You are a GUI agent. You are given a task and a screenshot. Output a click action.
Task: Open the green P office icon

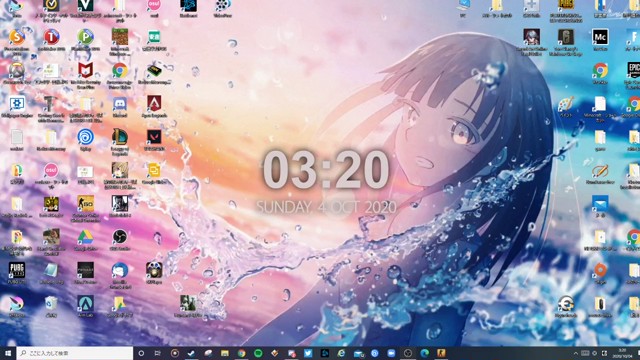(x=85, y=37)
